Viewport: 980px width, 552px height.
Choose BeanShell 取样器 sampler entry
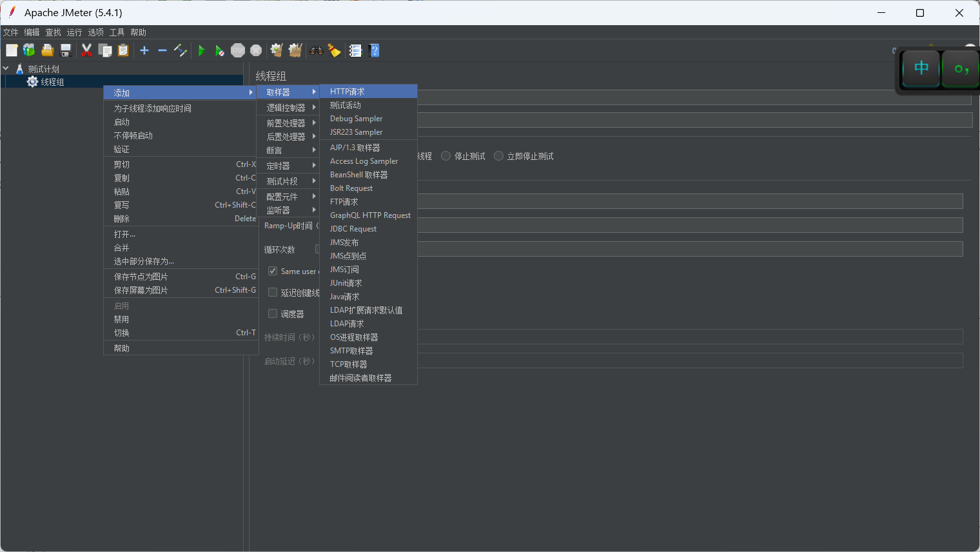pyautogui.click(x=368, y=175)
